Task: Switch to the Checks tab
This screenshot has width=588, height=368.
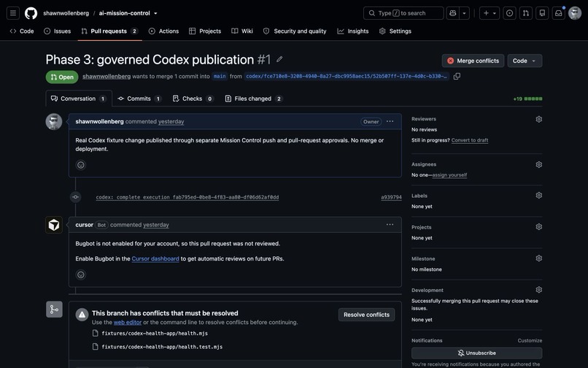Action: click(x=193, y=99)
